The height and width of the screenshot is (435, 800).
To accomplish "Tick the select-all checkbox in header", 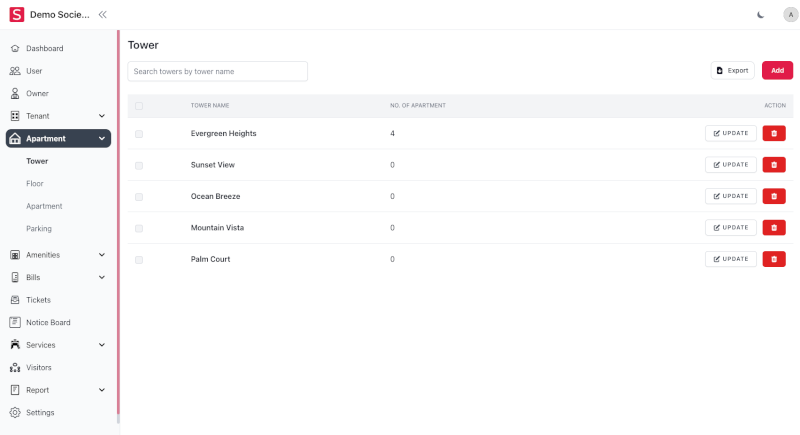I will [139, 106].
